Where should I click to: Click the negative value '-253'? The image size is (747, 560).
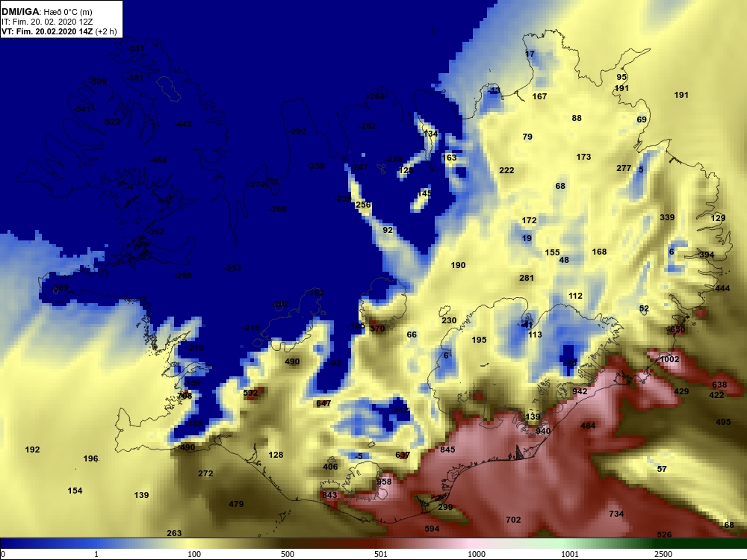[232, 269]
